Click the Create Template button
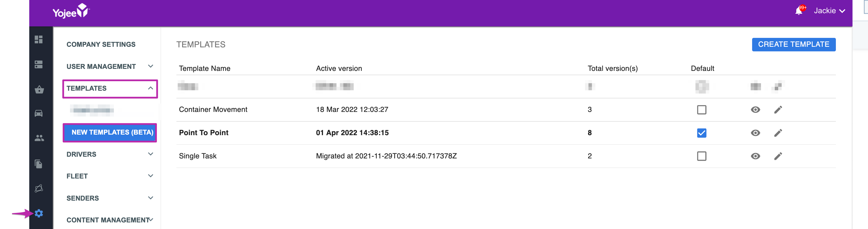 tap(793, 44)
